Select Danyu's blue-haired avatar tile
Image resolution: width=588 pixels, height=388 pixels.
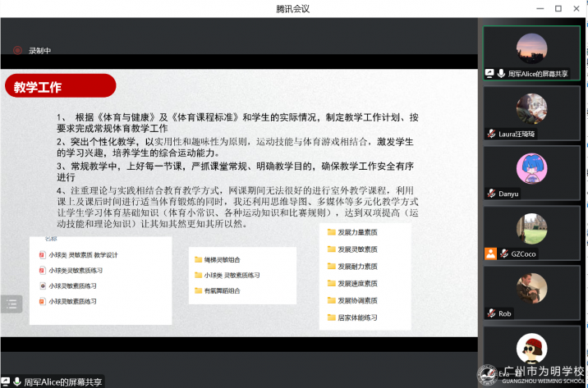[531, 169]
